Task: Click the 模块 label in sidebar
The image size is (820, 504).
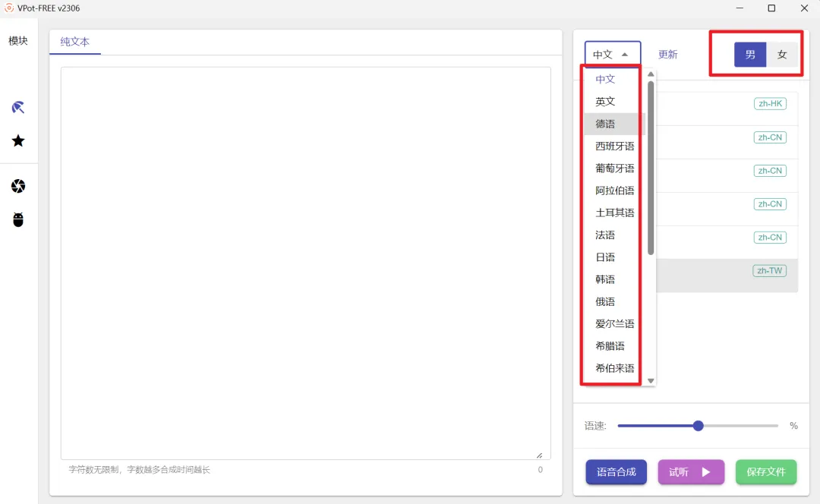Action: point(18,41)
